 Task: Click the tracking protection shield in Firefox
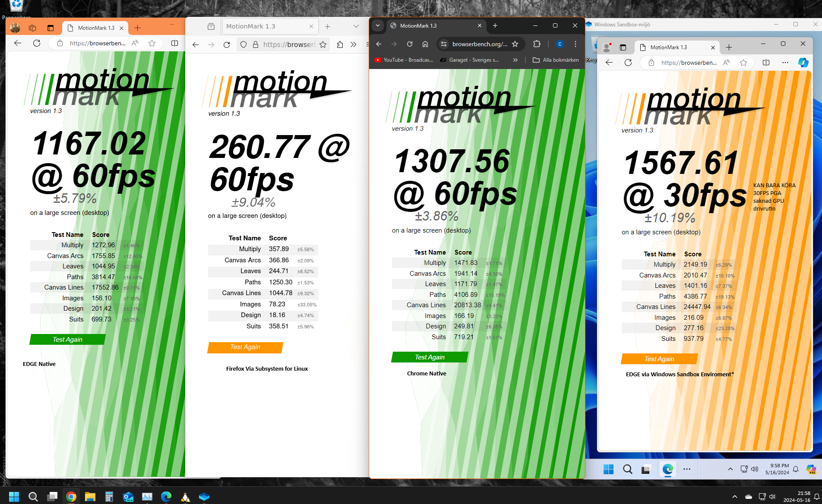click(243, 44)
